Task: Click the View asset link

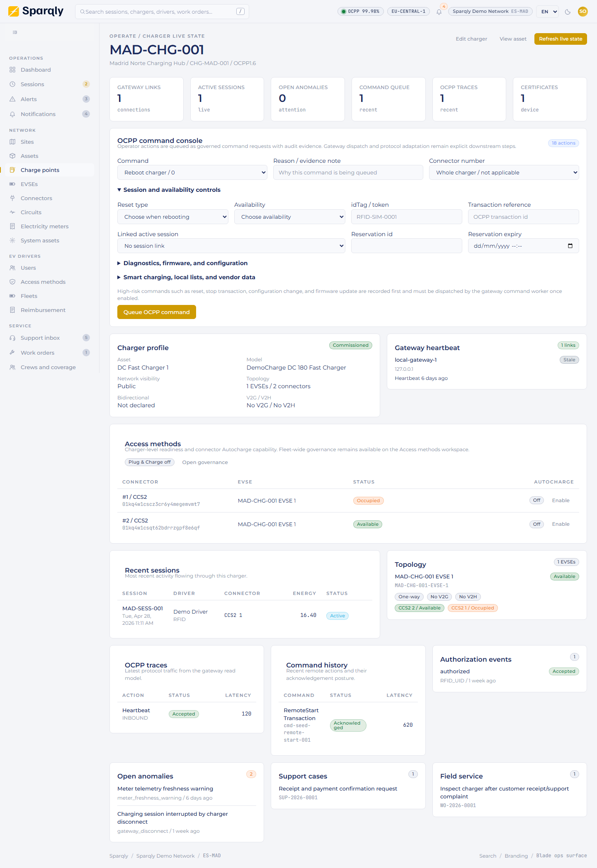Action: (x=513, y=39)
